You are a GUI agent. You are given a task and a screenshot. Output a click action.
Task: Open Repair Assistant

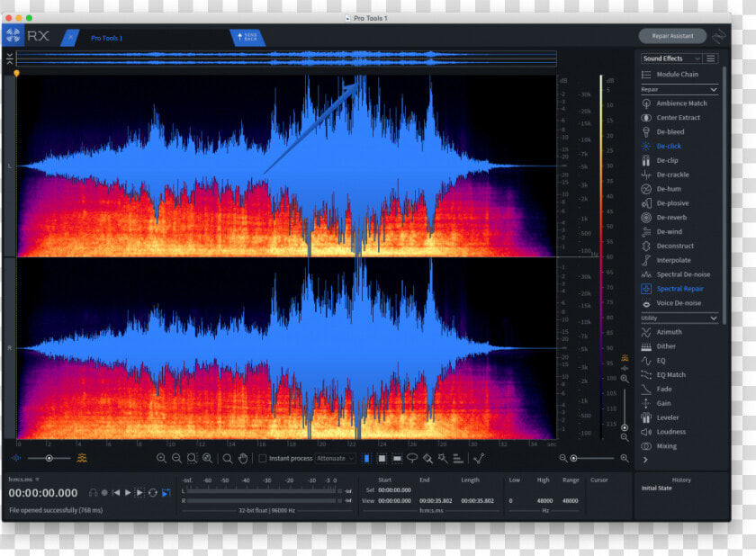click(x=672, y=36)
